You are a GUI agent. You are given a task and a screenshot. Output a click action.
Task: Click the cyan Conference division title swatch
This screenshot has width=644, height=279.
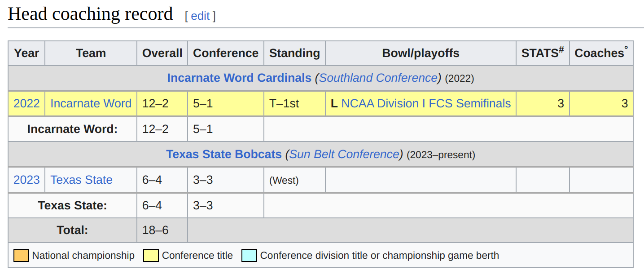(x=250, y=256)
